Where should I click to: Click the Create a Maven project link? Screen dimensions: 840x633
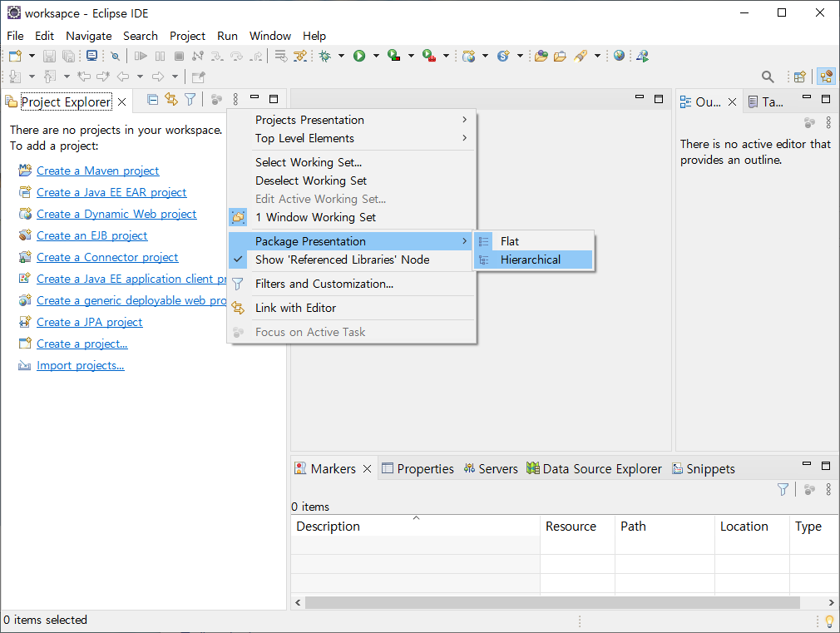97,171
